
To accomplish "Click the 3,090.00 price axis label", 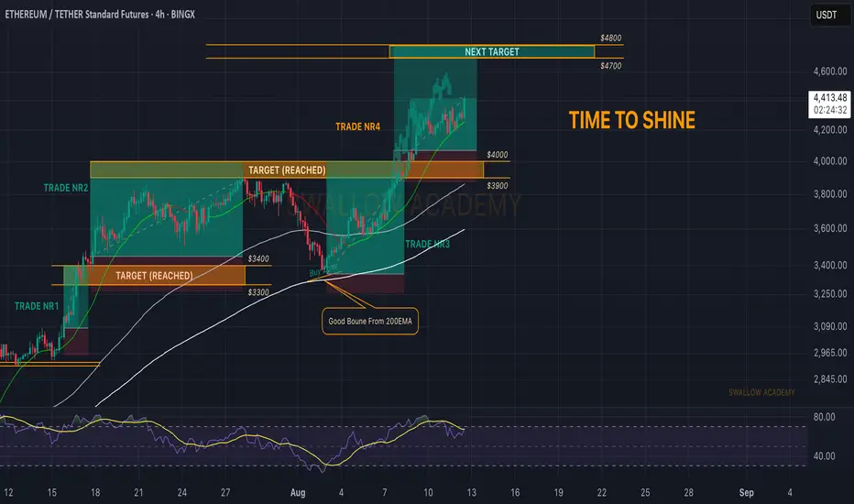I will 830,326.
